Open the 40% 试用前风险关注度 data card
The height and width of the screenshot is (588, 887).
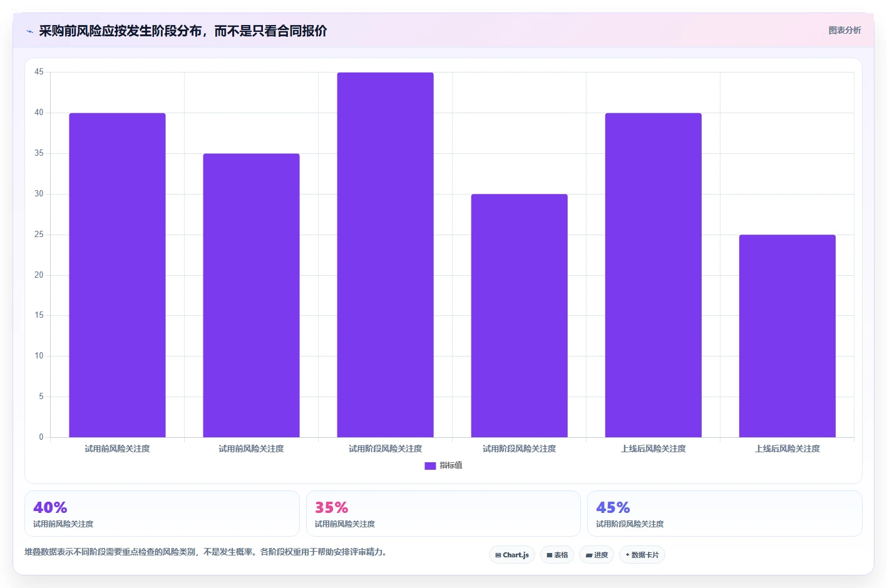(162, 514)
